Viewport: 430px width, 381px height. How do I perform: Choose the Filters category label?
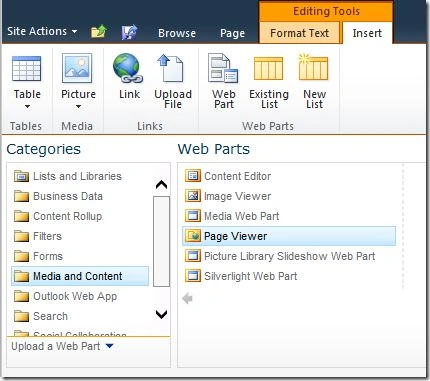coord(47,236)
